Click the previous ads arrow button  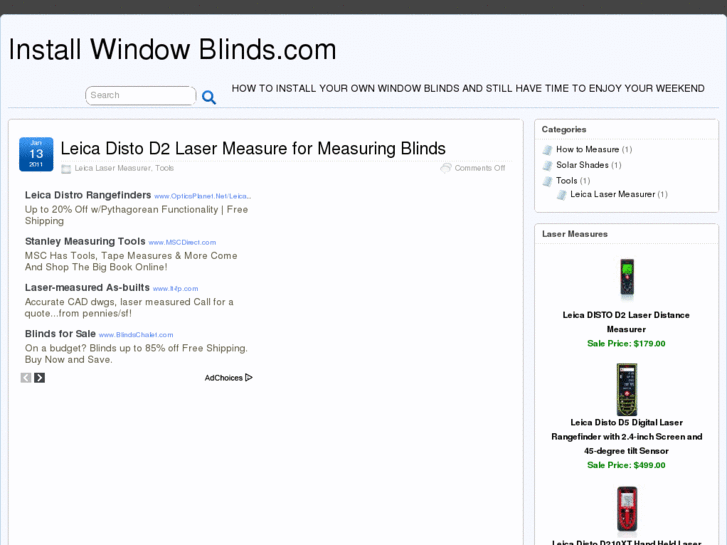coord(26,378)
